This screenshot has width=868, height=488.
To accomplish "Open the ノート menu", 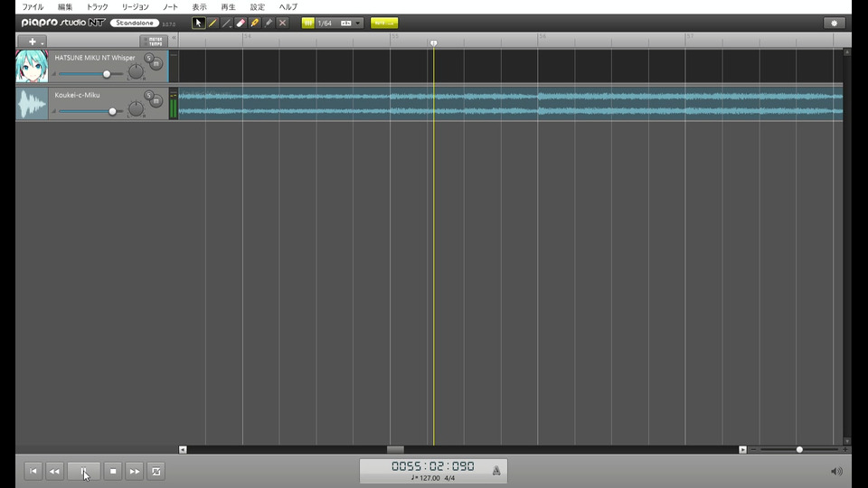I will point(170,6).
